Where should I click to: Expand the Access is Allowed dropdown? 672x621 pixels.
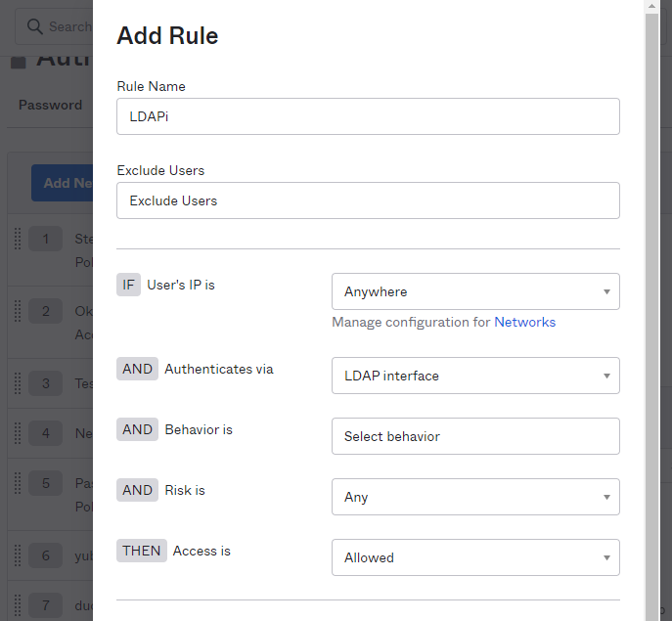click(475, 557)
